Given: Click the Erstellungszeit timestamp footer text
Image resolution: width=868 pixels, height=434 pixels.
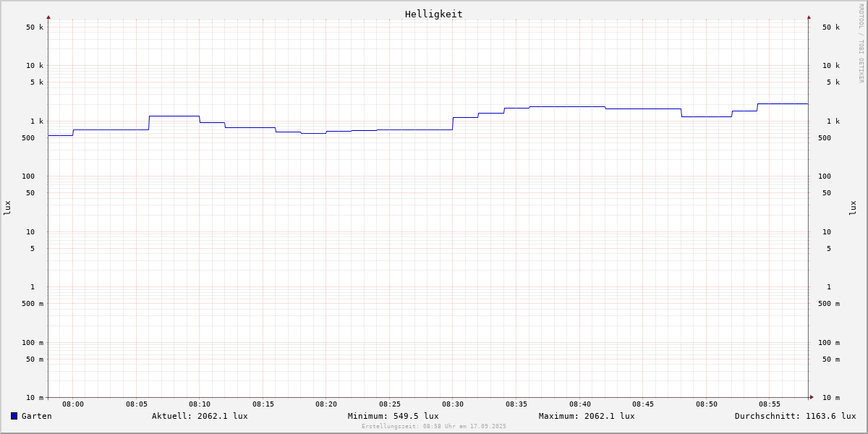Looking at the screenshot, I should 434,426.
